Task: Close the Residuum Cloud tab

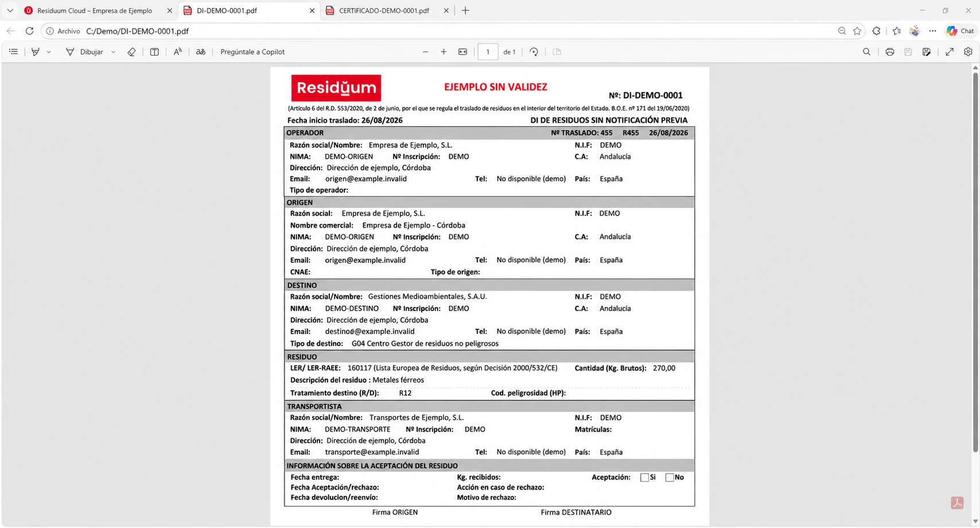Action: tap(169, 10)
